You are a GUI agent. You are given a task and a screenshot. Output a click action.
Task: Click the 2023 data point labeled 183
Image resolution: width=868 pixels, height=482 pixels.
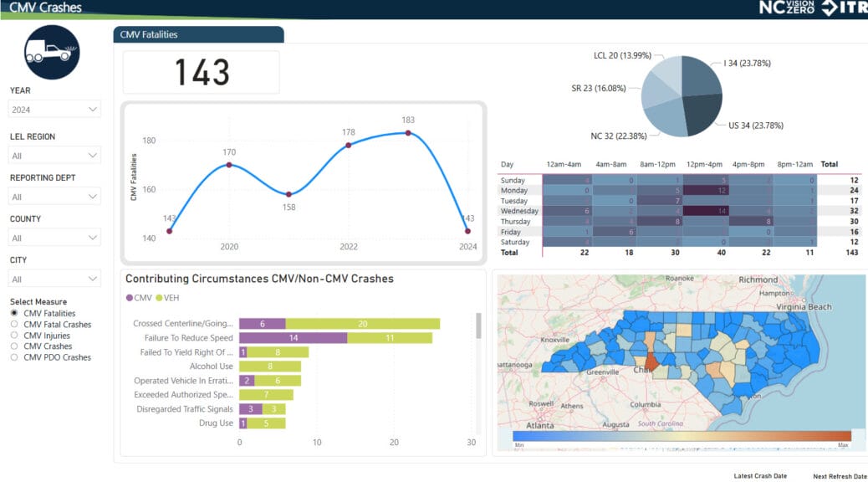[408, 132]
